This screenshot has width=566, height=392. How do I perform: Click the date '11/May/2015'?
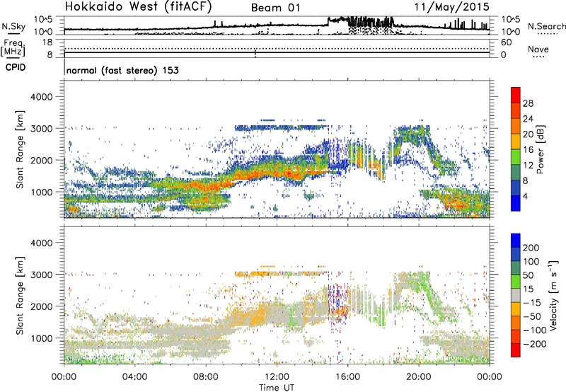click(x=451, y=7)
